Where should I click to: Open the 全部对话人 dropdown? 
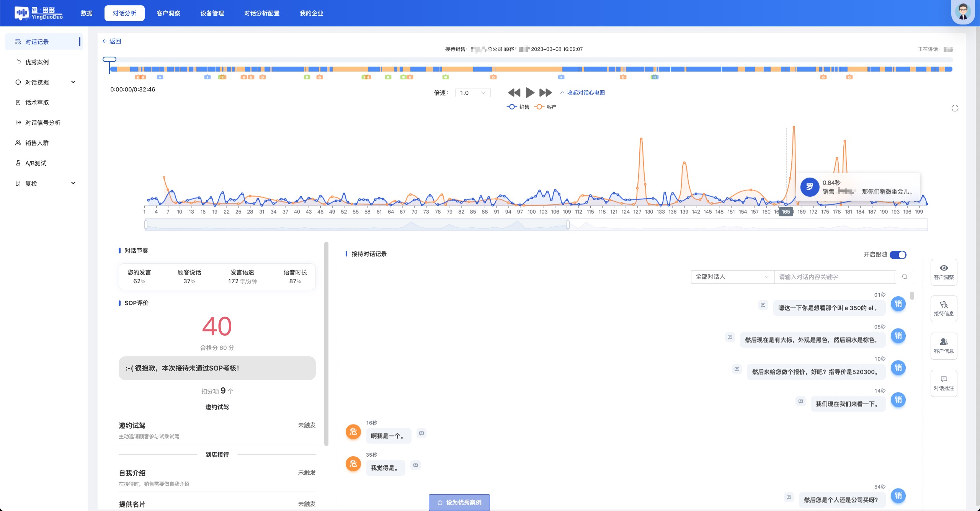pos(732,277)
